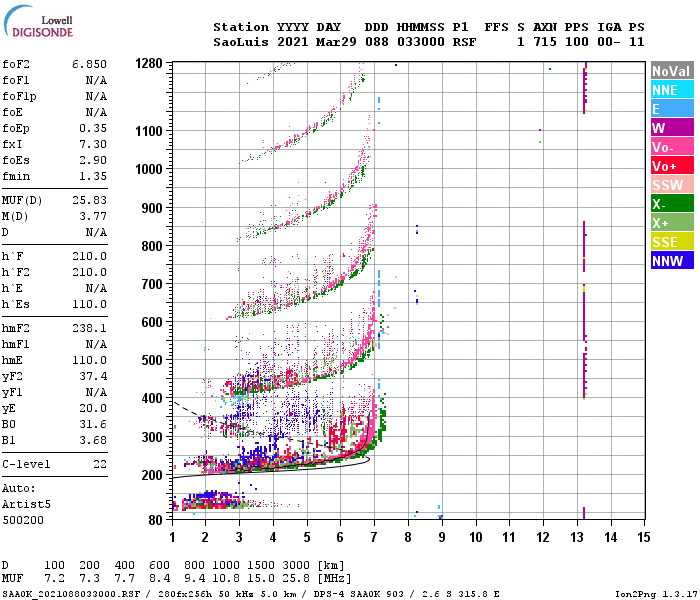
Task: Click the SaoLuis station name
Action: (x=241, y=42)
